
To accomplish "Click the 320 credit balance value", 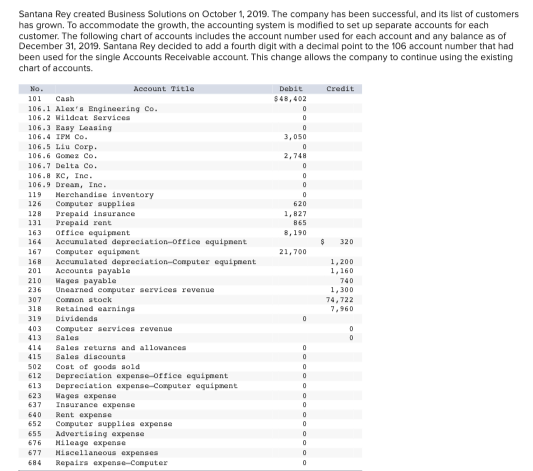I will (x=347, y=242).
